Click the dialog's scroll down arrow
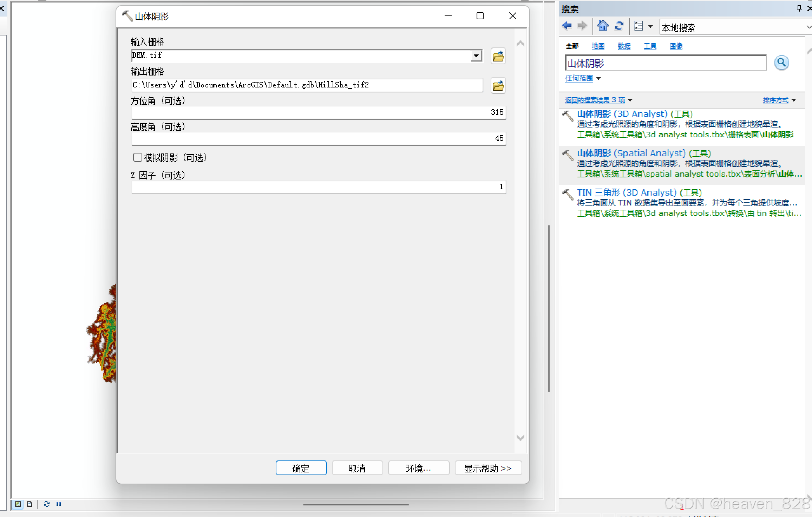The width and height of the screenshot is (812, 517). (x=520, y=437)
